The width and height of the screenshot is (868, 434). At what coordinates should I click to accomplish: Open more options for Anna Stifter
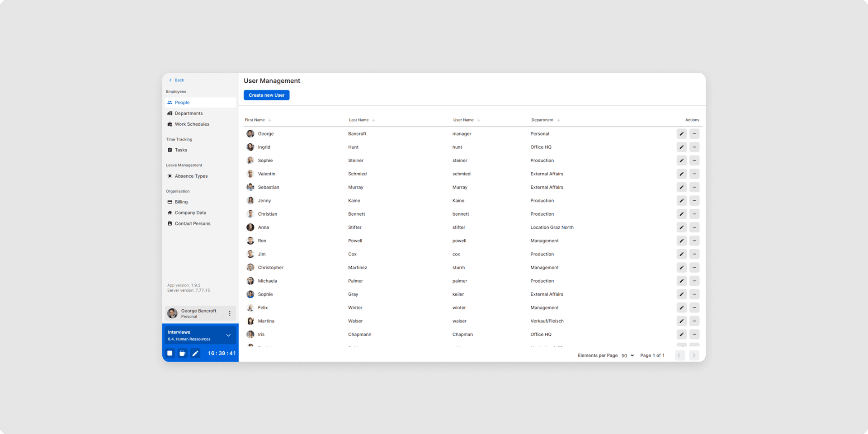point(694,227)
